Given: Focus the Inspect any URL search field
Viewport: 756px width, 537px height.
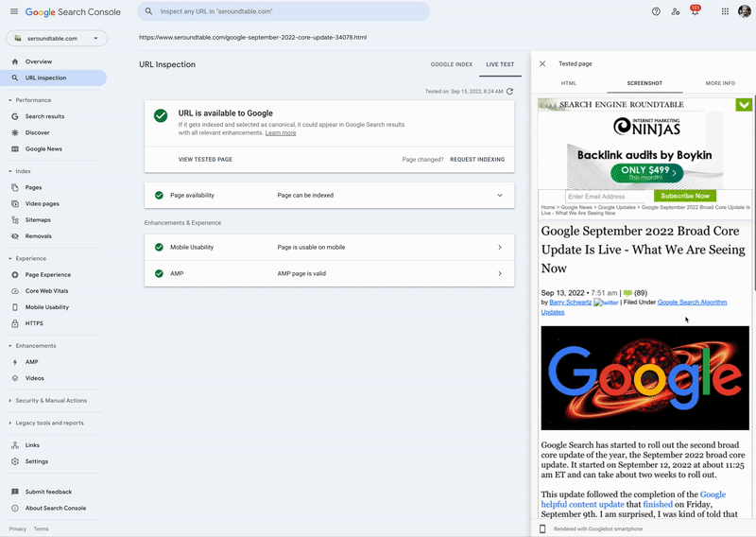Looking at the screenshot, I should [283, 11].
